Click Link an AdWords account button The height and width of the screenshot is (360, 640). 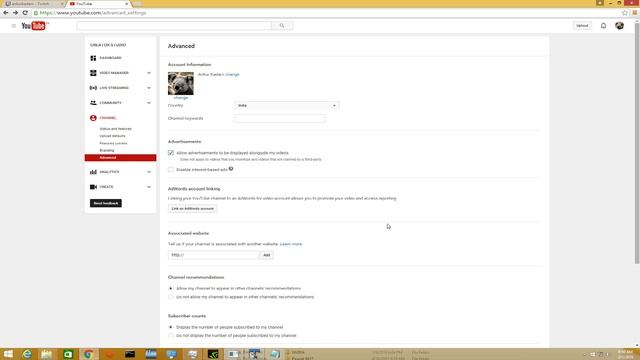coord(192,209)
